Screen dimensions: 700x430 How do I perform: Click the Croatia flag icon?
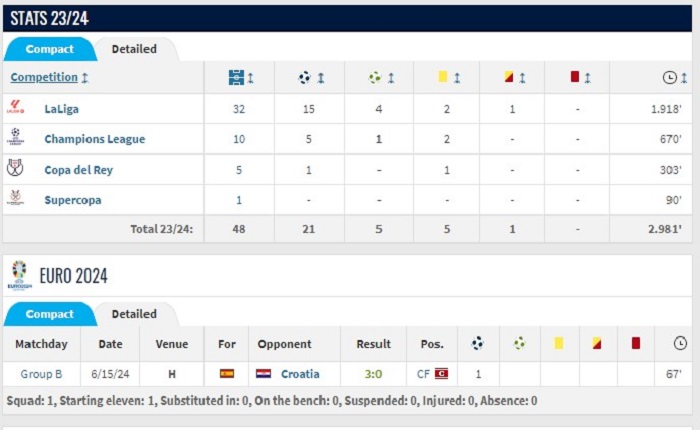tap(263, 373)
